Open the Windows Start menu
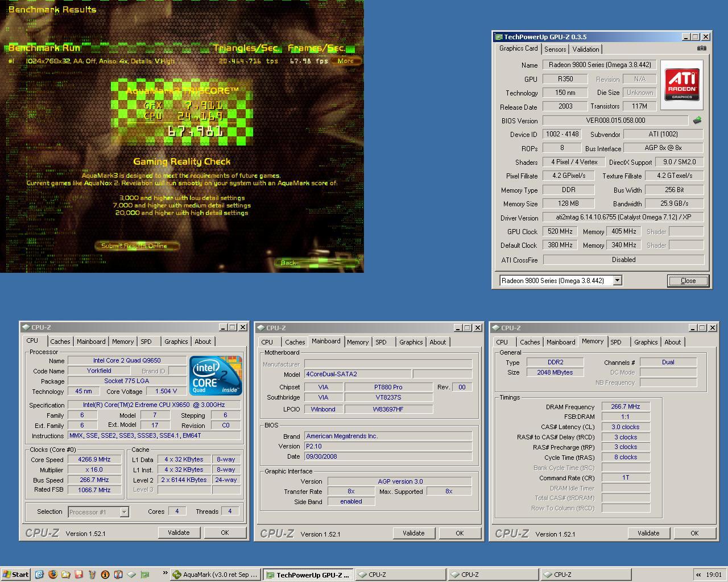Viewport: 728px width, 582px height. (x=16, y=575)
